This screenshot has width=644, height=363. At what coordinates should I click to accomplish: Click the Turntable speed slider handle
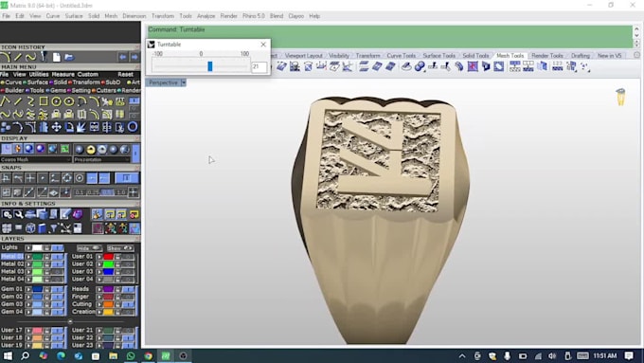(x=210, y=66)
